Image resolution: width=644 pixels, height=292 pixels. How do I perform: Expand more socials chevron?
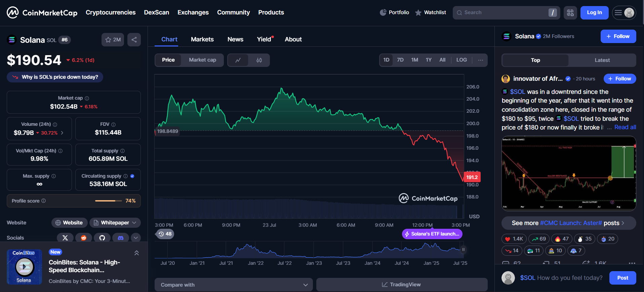tap(136, 238)
